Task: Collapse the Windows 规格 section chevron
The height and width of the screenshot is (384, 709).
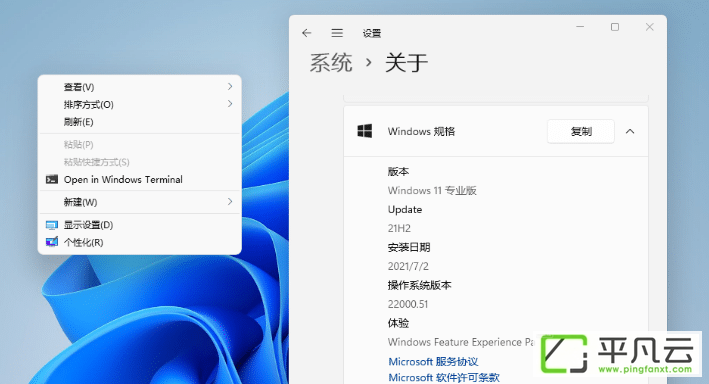Action: tap(630, 132)
